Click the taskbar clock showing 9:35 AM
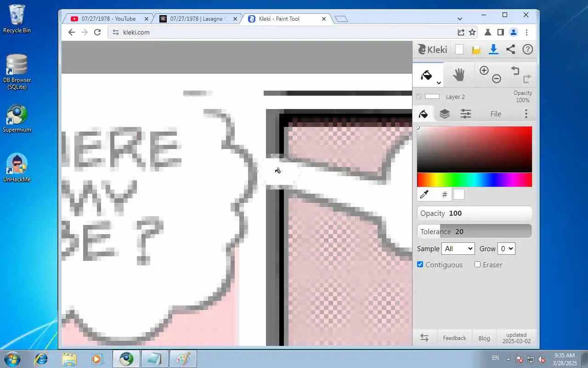The image size is (588, 368). pos(565,359)
